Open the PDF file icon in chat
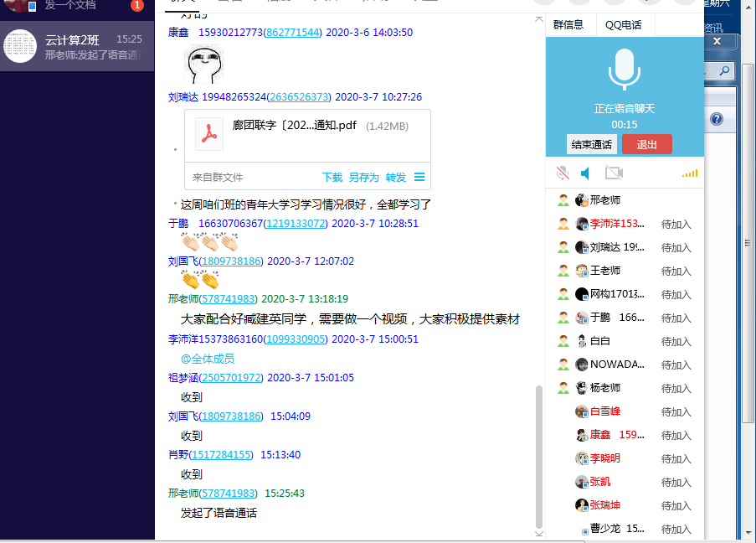The image size is (756, 543). pyautogui.click(x=209, y=134)
